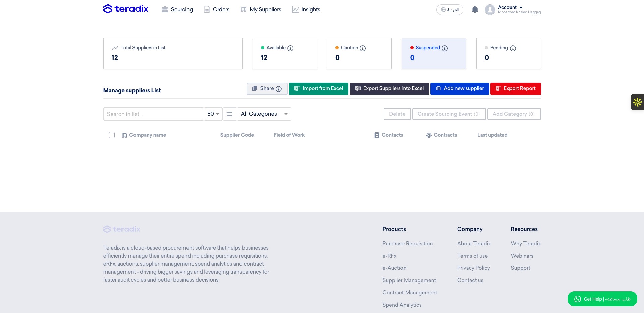The image size is (644, 313).
Task: Open the All Categories dropdown
Action: [x=264, y=114]
